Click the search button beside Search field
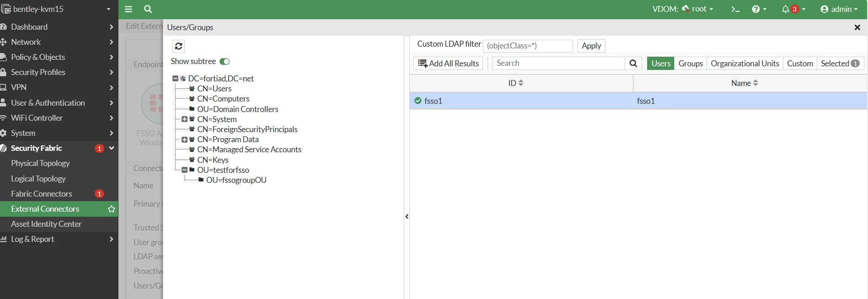The width and height of the screenshot is (868, 299). [x=633, y=64]
